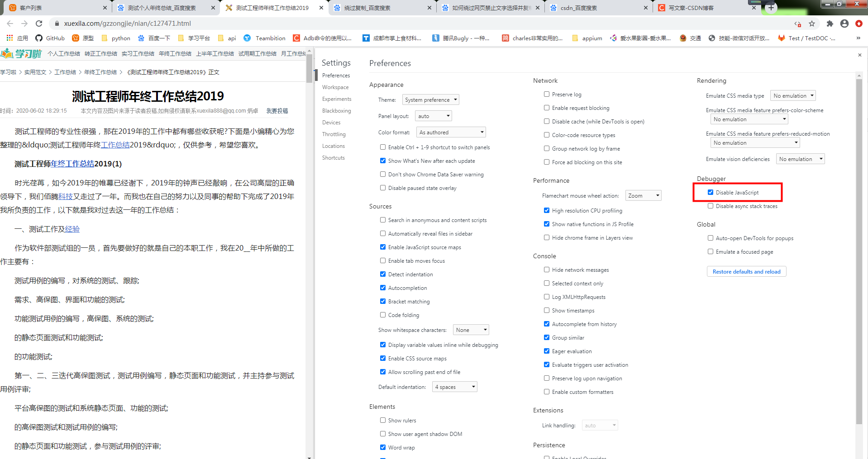Open the Chrome profile avatar menu
868x459 pixels.
pyautogui.click(x=844, y=23)
